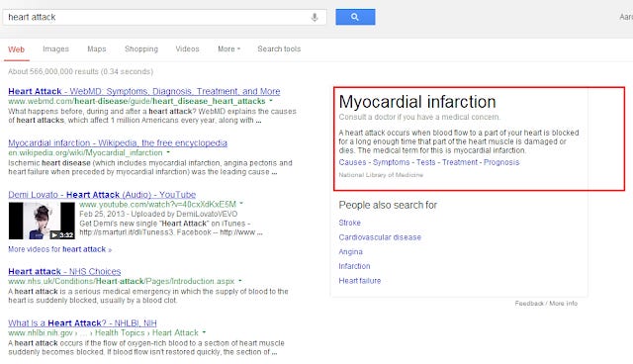Screen dimensions: 633x364
Task: Expand the More dropdown menu
Action: point(228,49)
